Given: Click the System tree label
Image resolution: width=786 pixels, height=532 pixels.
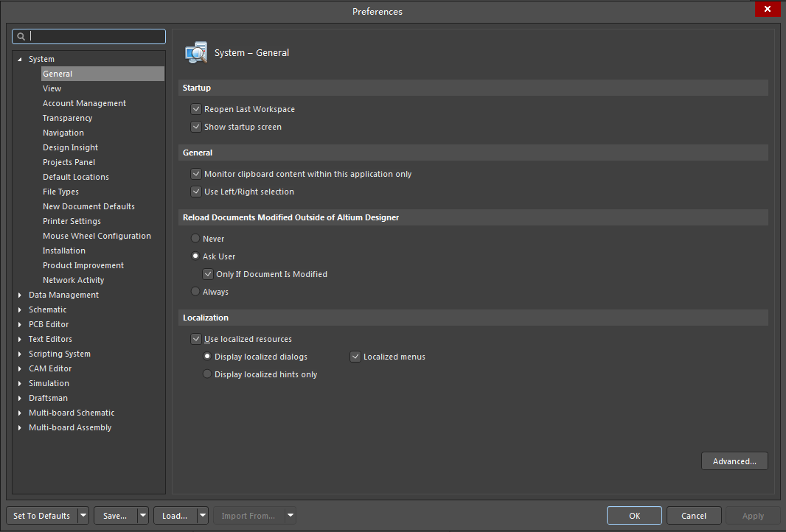Looking at the screenshot, I should [x=41, y=59].
